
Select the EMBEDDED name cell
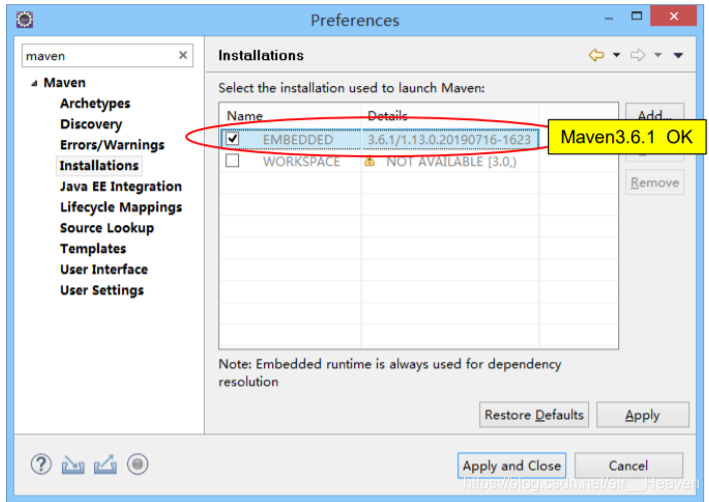coord(298,139)
